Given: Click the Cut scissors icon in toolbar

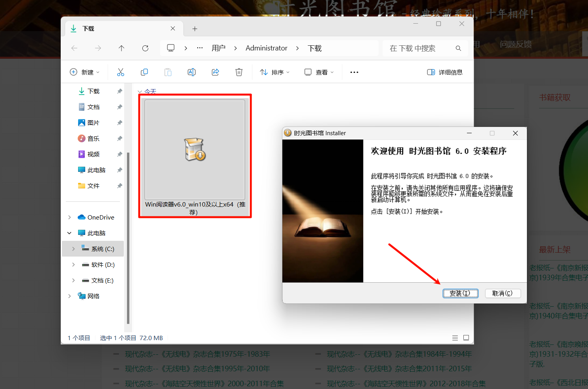Looking at the screenshot, I should (121, 72).
